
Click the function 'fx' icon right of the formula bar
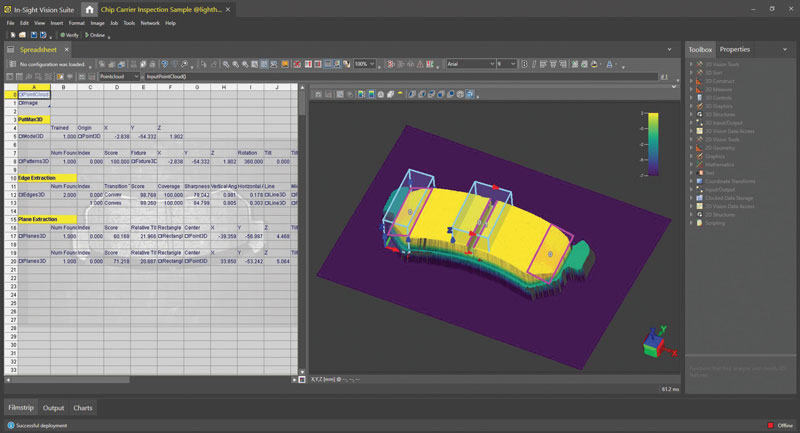[x=664, y=77]
